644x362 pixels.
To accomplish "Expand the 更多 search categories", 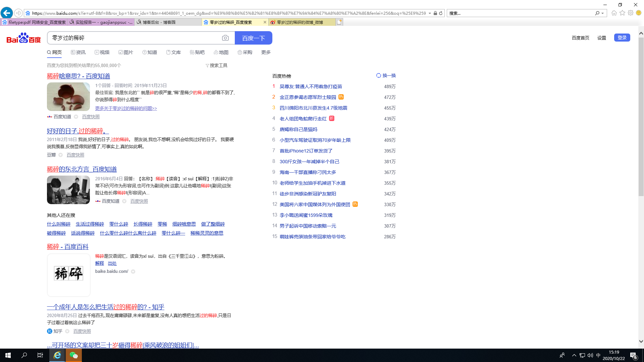I will (x=266, y=53).
